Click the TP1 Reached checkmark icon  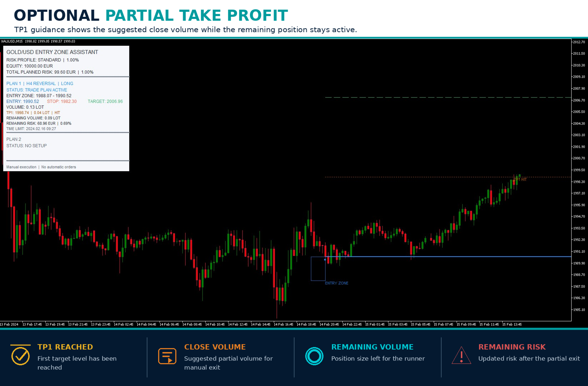tap(20, 356)
